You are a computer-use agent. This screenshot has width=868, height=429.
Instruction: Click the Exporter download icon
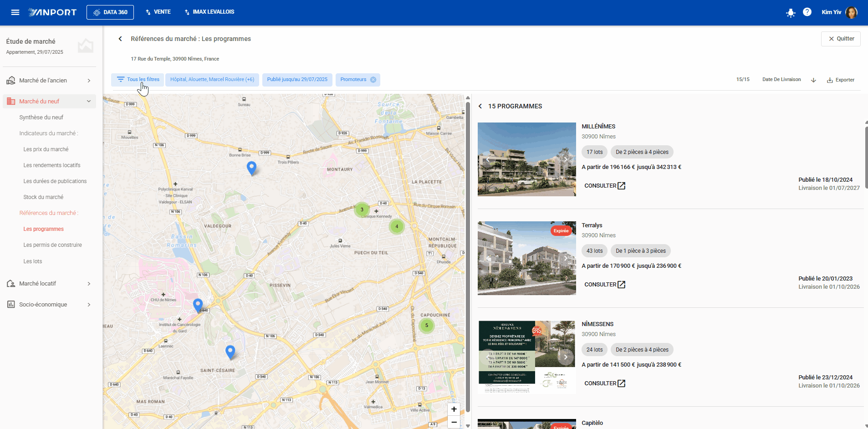[830, 80]
